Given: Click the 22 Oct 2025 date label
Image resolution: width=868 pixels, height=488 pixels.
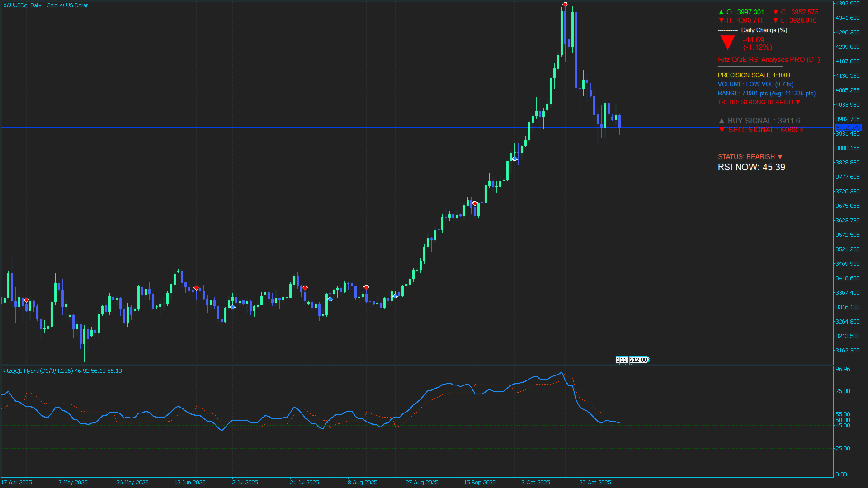Looking at the screenshot, I should coord(595,482).
